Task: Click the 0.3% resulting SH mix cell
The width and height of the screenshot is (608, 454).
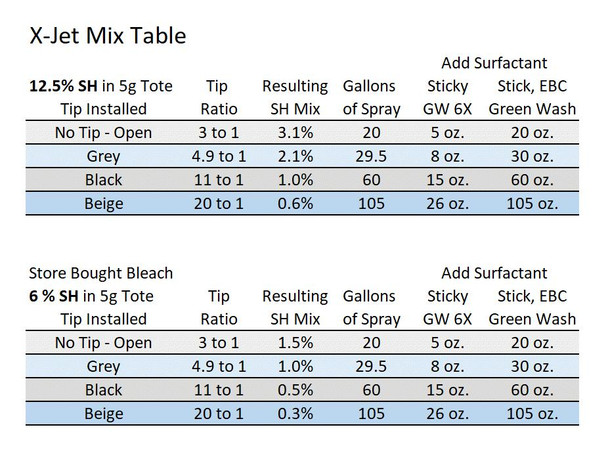Action: (x=294, y=411)
